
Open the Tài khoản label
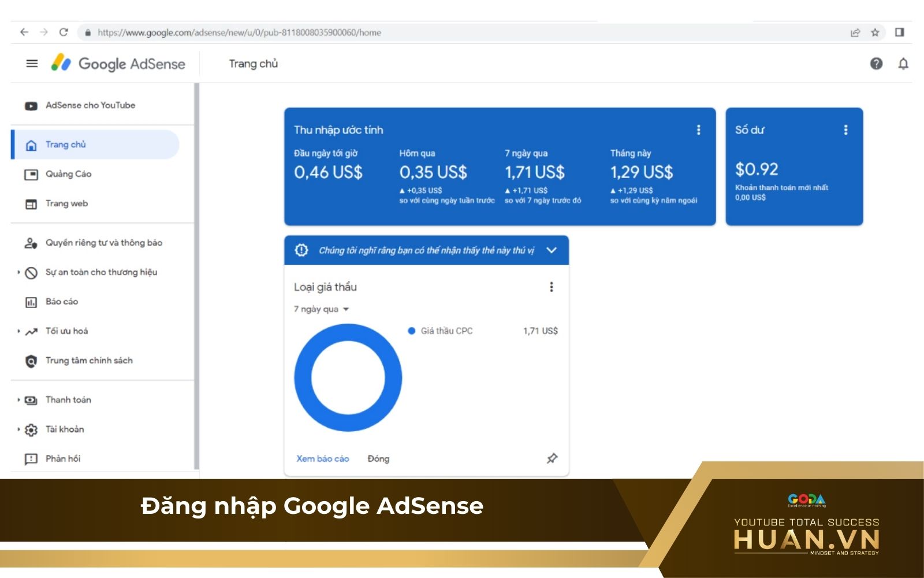(65, 429)
